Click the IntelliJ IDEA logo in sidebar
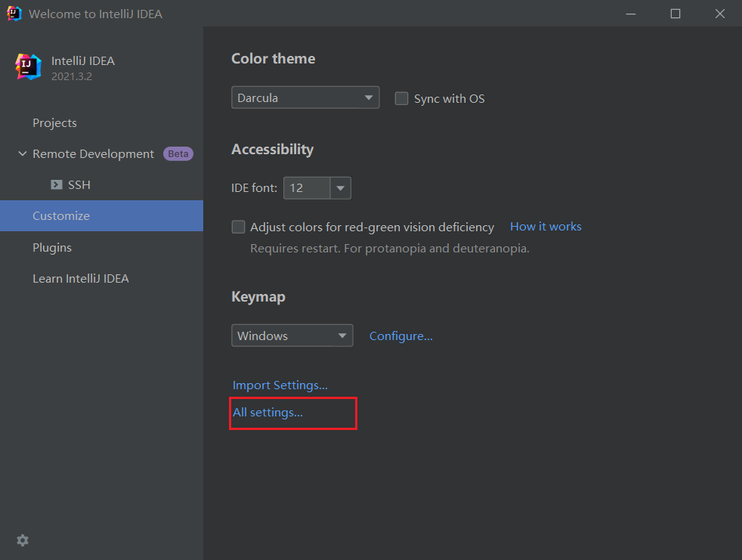Image resolution: width=742 pixels, height=560 pixels. (x=28, y=67)
